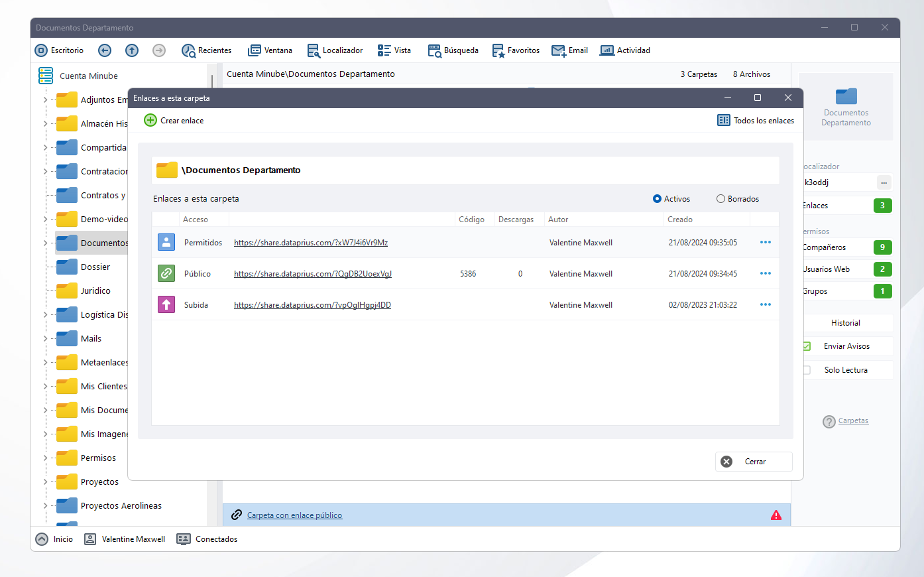Open the link ending vpOglHgpj4DD
The width and height of the screenshot is (924, 577).
click(x=312, y=305)
